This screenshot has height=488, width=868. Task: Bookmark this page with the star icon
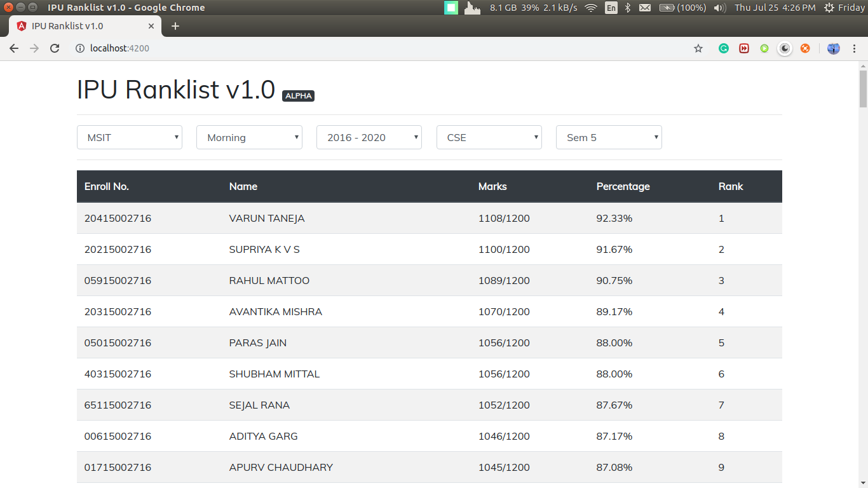pyautogui.click(x=698, y=48)
